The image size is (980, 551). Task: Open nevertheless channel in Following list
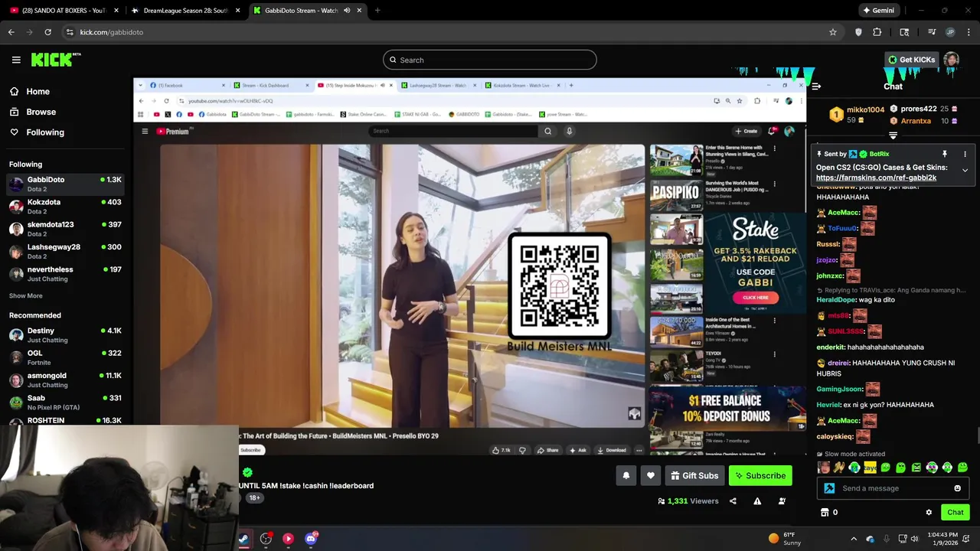click(65, 274)
